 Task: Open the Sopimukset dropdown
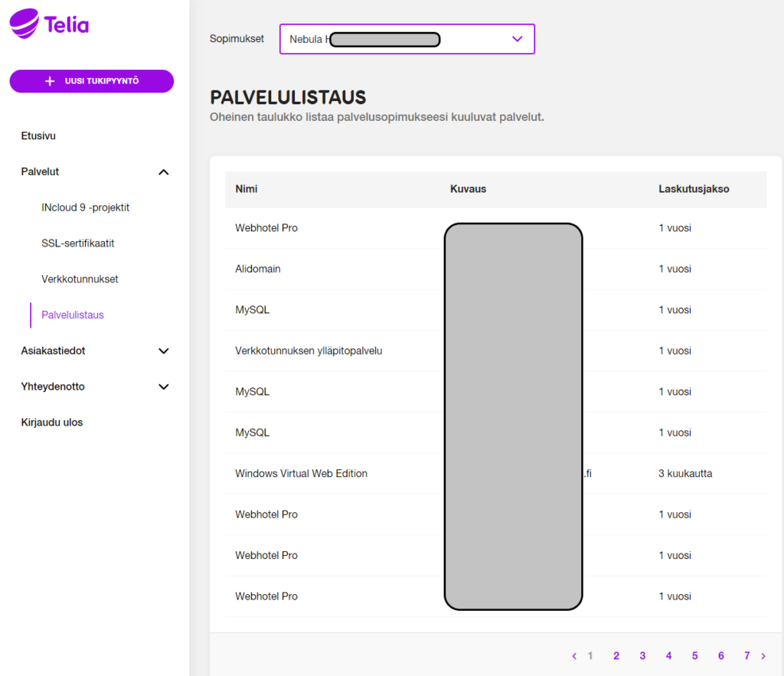[407, 39]
